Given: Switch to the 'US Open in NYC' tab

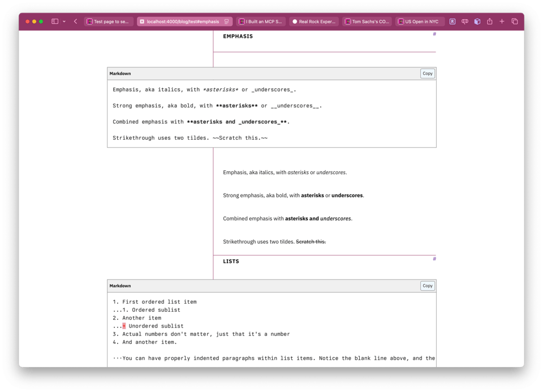Looking at the screenshot, I should (x=419, y=21).
